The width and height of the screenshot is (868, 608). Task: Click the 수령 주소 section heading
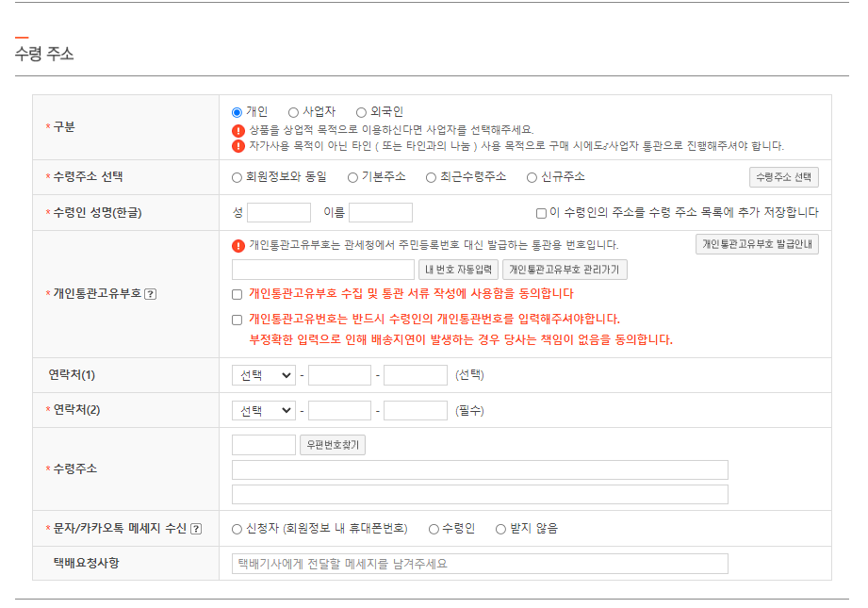coord(44,54)
